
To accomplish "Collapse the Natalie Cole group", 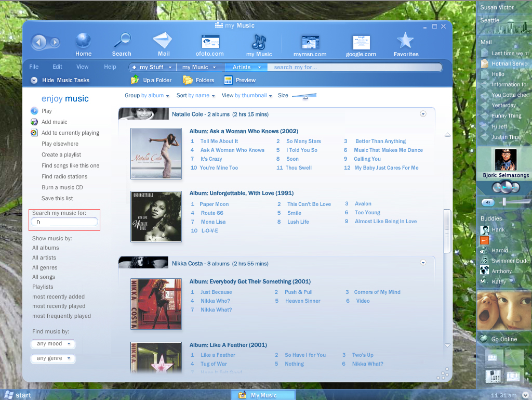I will 423,114.
